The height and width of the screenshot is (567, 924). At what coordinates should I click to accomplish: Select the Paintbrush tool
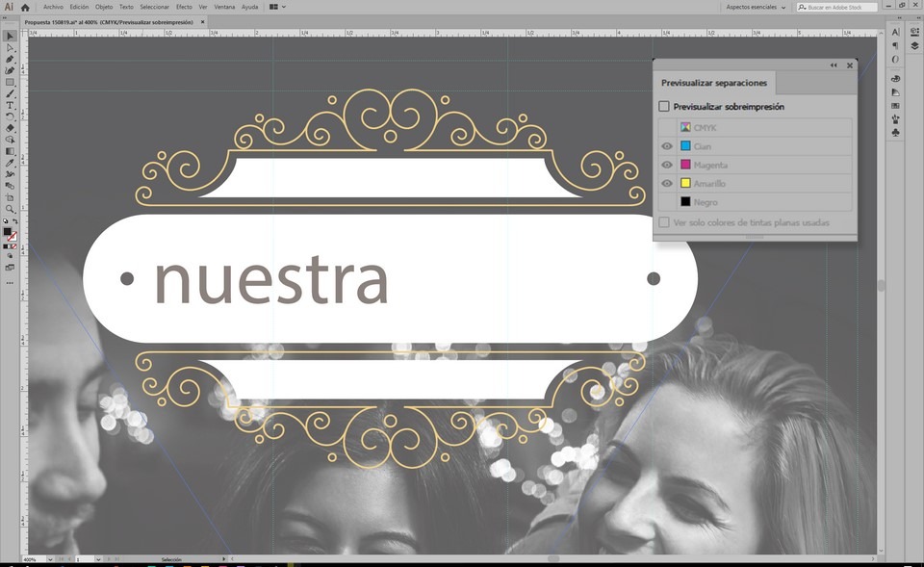(x=10, y=93)
